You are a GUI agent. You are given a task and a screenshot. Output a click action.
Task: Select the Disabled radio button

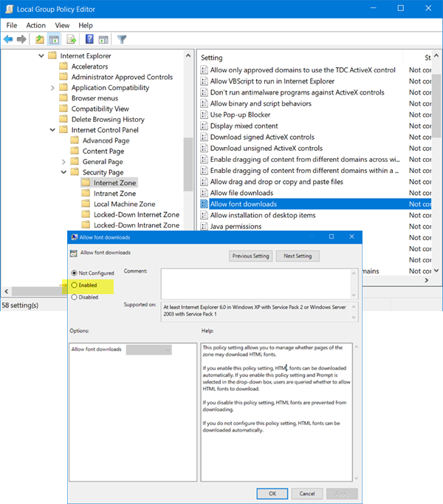75,297
